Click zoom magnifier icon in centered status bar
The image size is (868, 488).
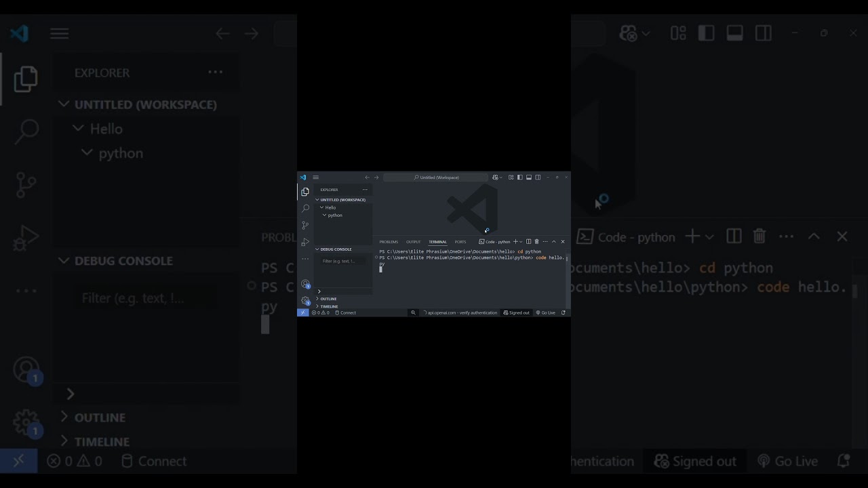coord(413,312)
